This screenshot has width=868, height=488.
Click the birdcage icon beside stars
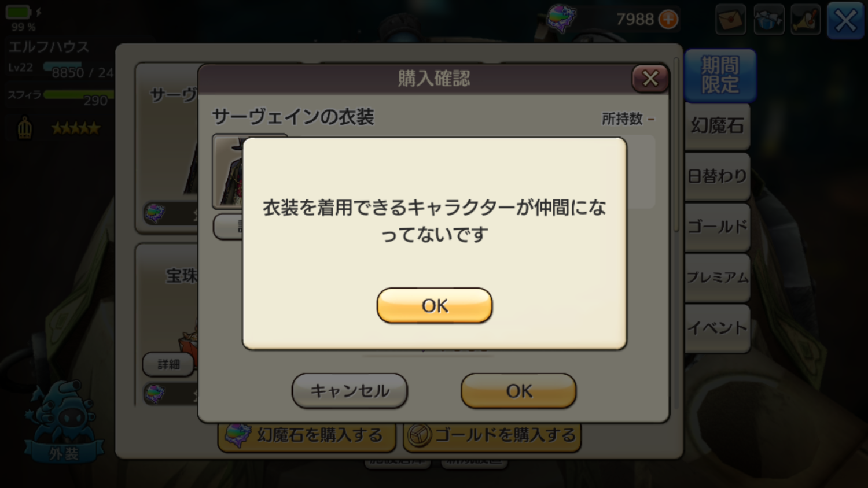coord(24,128)
